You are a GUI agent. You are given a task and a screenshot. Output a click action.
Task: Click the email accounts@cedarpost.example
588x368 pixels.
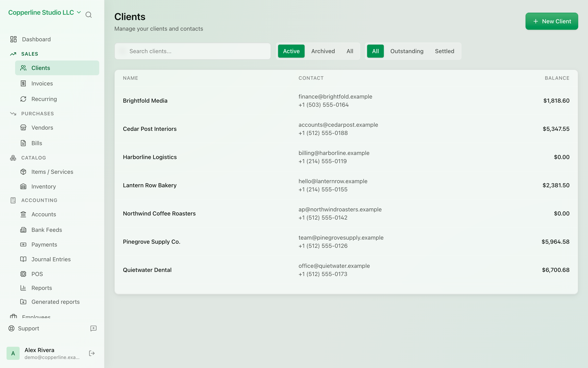tap(338, 125)
